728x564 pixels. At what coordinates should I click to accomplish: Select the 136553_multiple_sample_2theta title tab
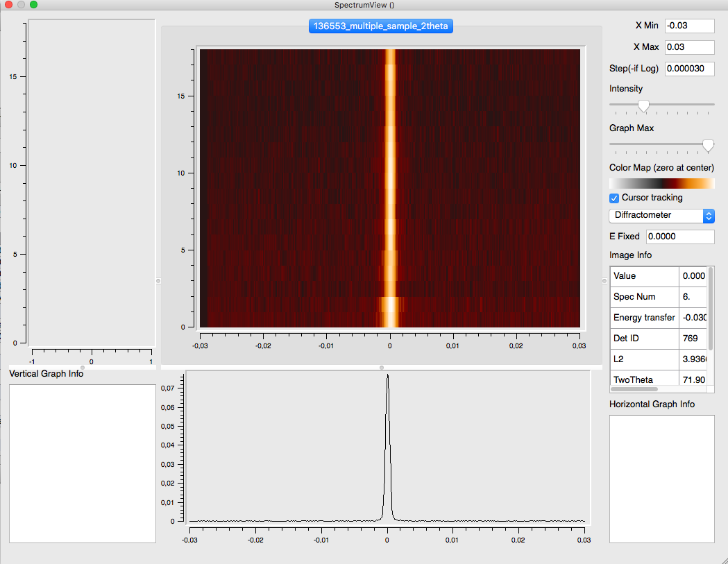[380, 26]
